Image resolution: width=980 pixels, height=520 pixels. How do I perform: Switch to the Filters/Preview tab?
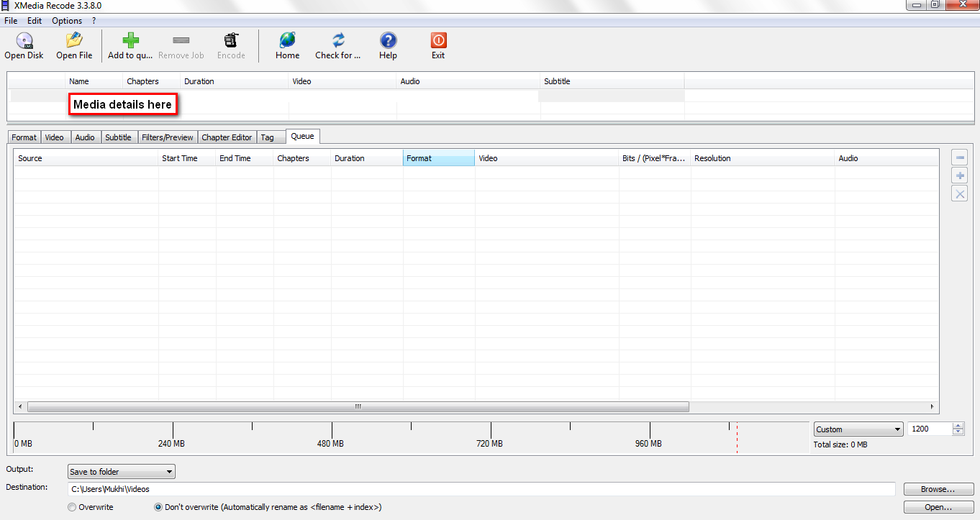[167, 137]
